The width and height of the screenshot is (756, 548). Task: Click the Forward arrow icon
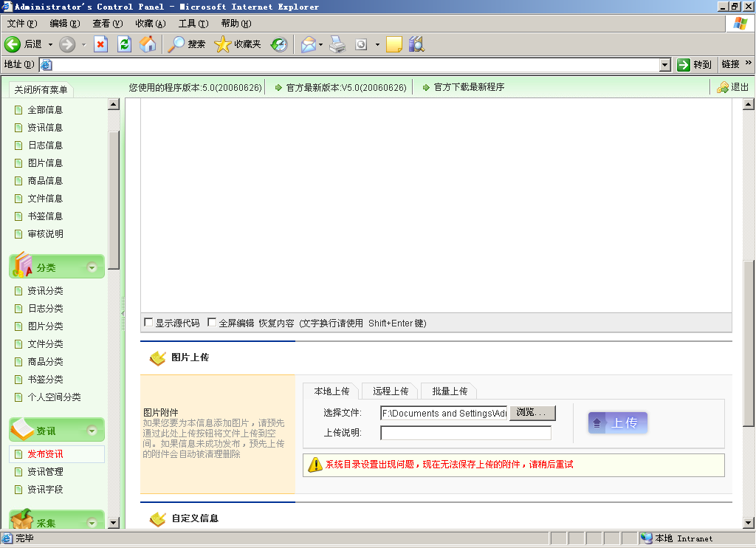tap(67, 44)
